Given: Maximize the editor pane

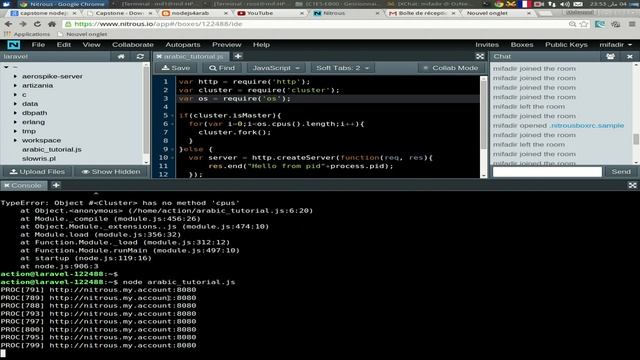Looking at the screenshot, I should click(x=480, y=56).
